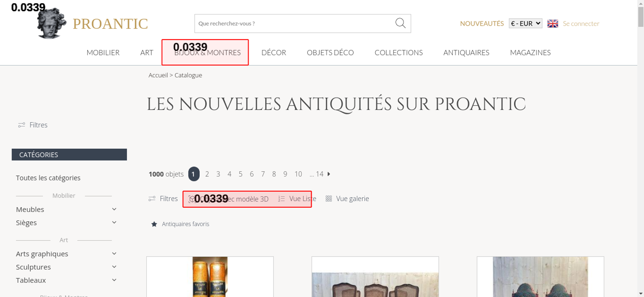
Task: Click the Tableaux category label
Action: (x=31, y=280)
